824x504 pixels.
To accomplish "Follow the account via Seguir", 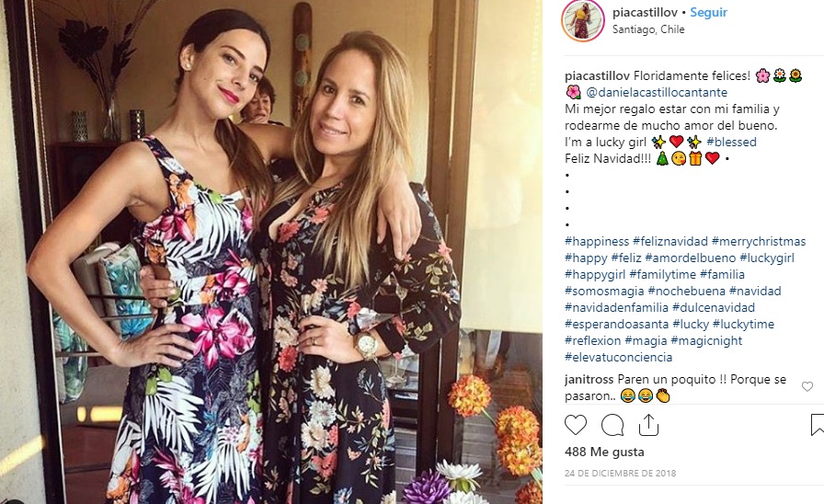I will click(708, 12).
